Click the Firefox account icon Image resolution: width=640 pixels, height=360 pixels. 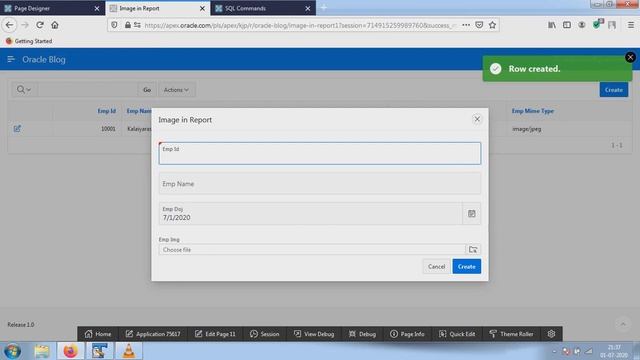(582, 25)
